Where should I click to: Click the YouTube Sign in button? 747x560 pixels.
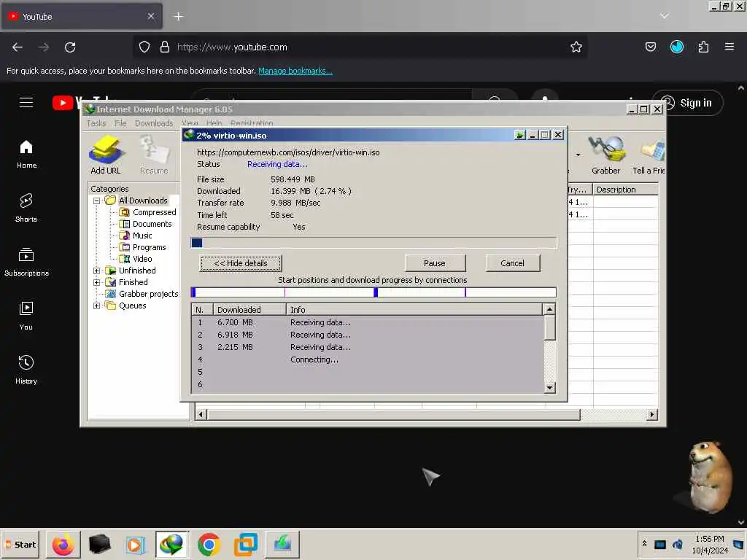click(x=687, y=103)
